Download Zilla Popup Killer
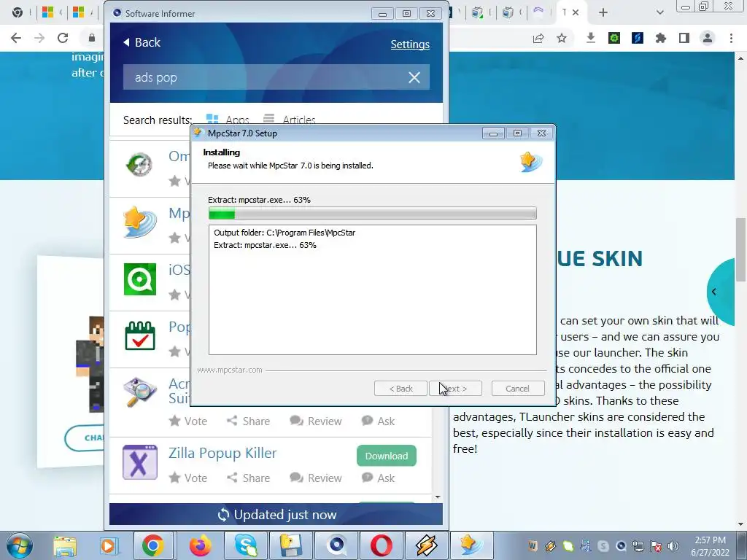Image resolution: width=747 pixels, height=560 pixels. [x=387, y=456]
